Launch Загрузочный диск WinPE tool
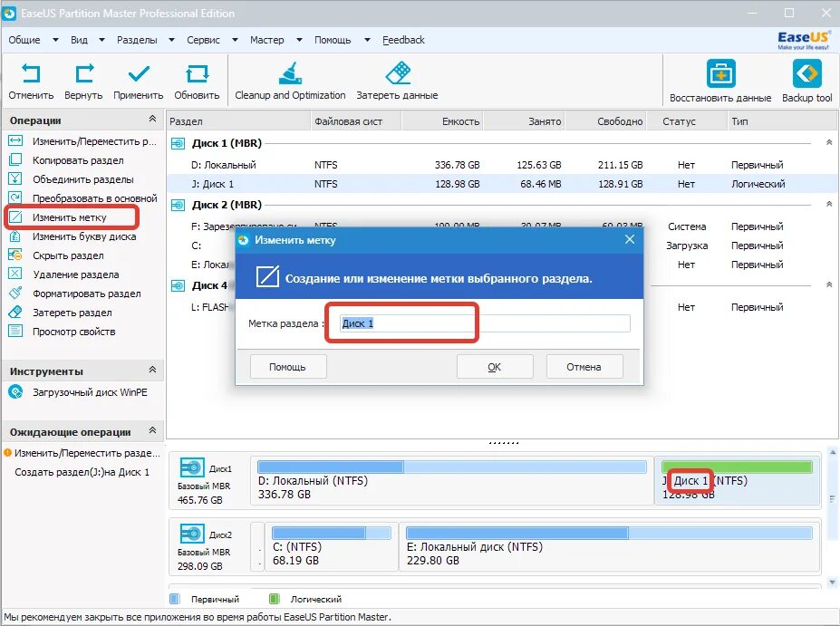 pyautogui.click(x=78, y=392)
